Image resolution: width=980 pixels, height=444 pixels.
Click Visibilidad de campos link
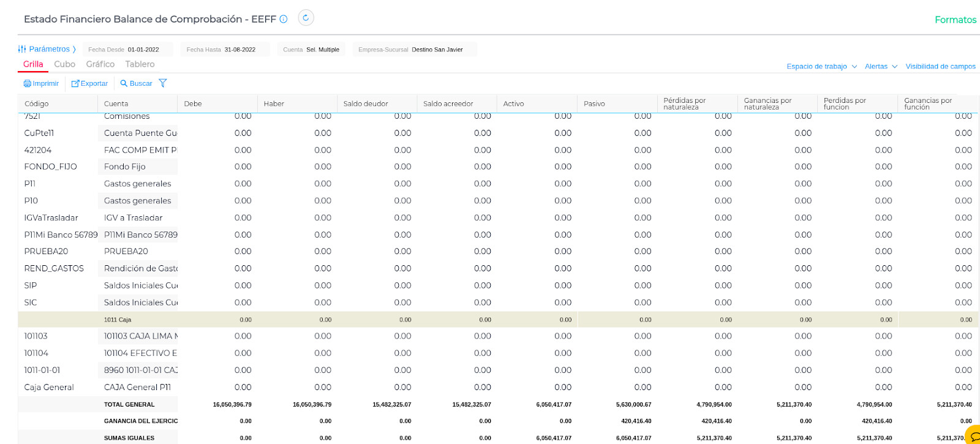click(940, 66)
